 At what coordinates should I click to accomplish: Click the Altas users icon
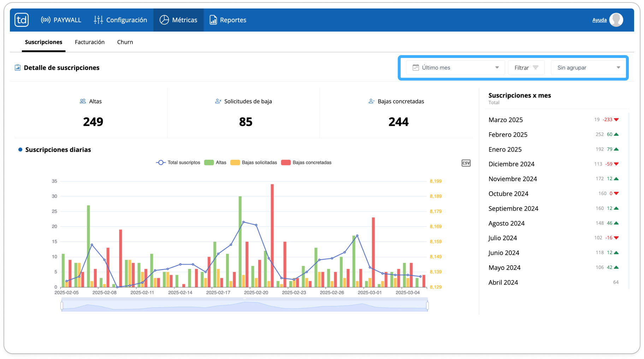[83, 101]
